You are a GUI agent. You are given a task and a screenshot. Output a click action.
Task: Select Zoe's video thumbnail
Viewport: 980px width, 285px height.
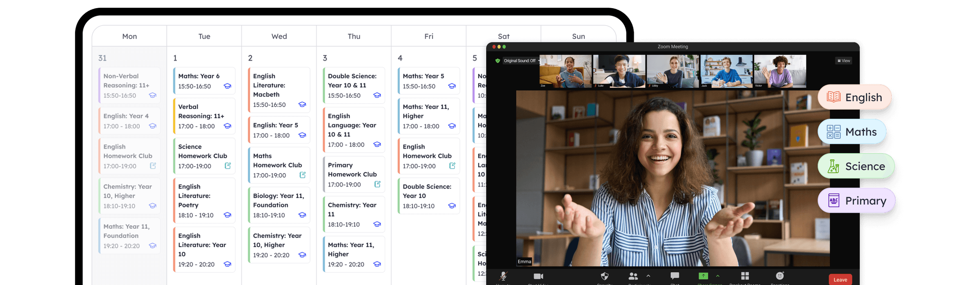point(566,71)
